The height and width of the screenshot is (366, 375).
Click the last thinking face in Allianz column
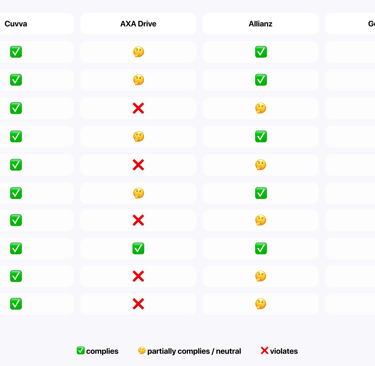(261, 304)
